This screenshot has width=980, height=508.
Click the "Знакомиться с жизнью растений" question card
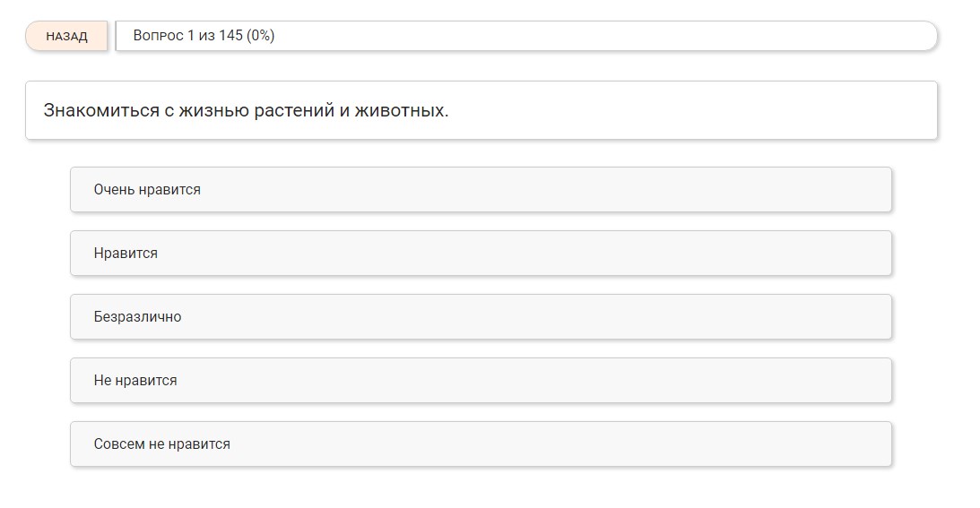481,111
